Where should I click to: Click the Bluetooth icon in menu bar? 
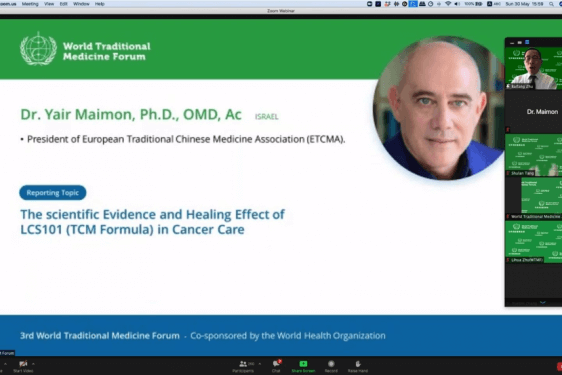pos(439,4)
